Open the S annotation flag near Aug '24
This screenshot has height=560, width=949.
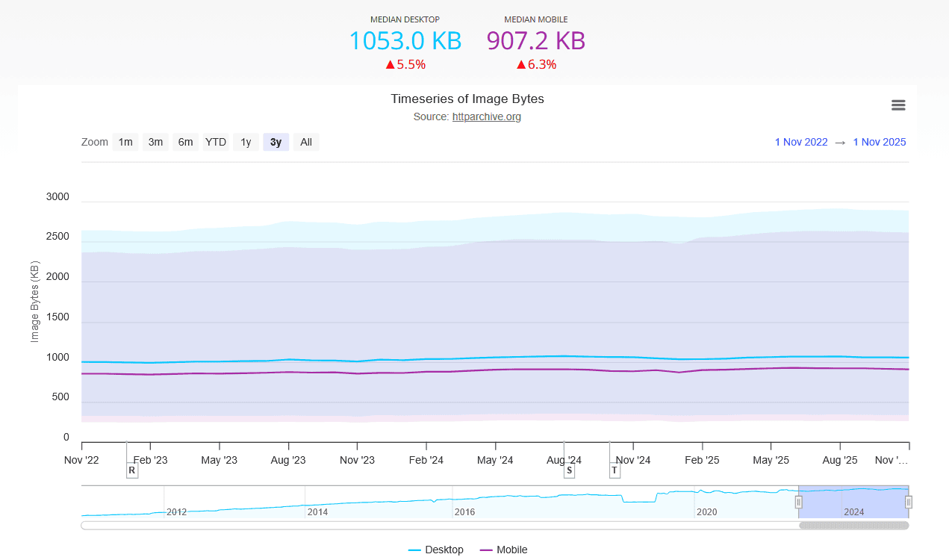569,470
